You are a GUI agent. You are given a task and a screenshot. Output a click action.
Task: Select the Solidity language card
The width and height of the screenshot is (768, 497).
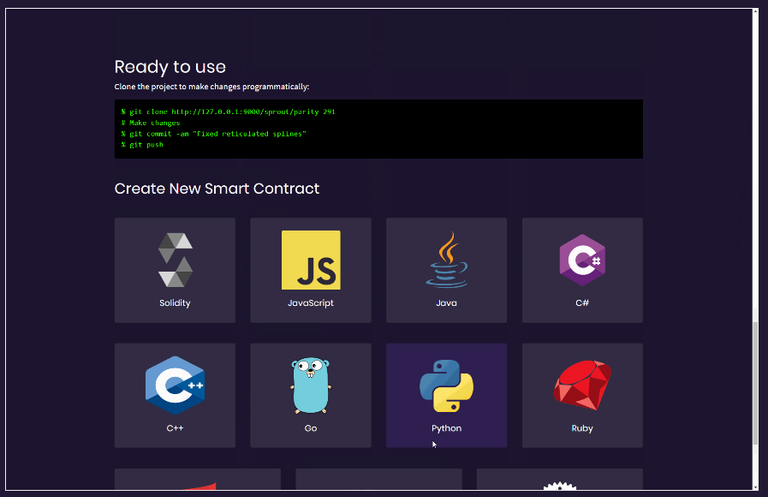[175, 270]
